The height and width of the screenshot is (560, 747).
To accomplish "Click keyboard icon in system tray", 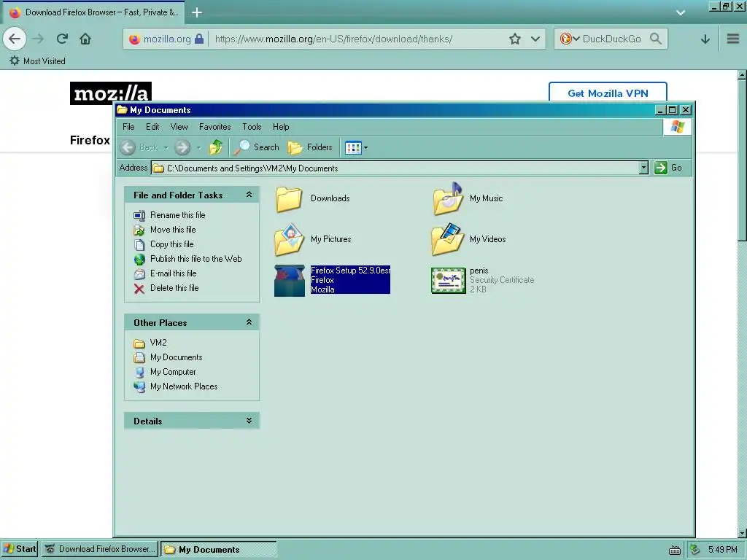I will (x=675, y=550).
